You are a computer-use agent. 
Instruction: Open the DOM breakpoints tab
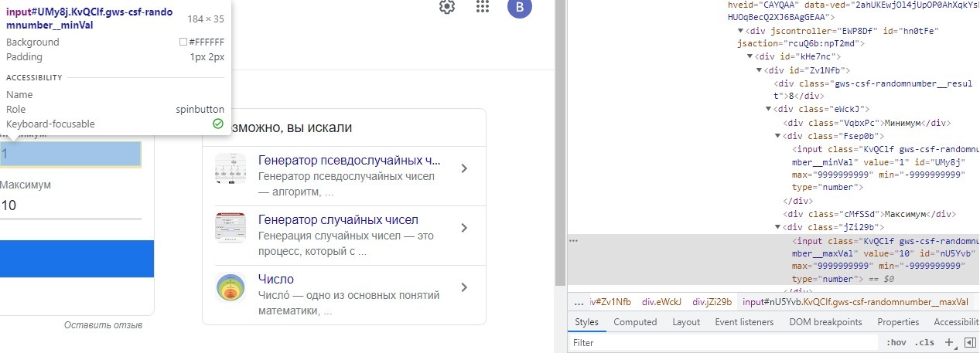[825, 322]
